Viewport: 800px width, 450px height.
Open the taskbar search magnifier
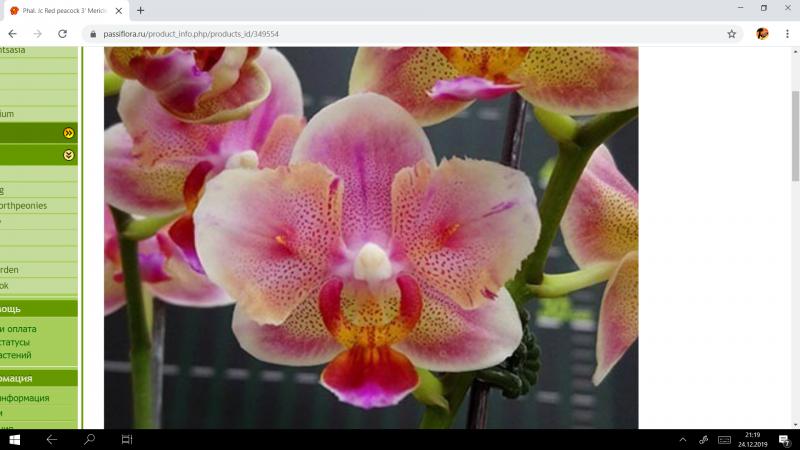(x=89, y=439)
